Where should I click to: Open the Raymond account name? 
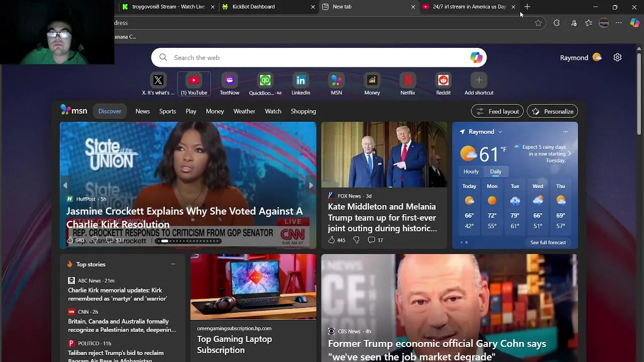(x=574, y=57)
